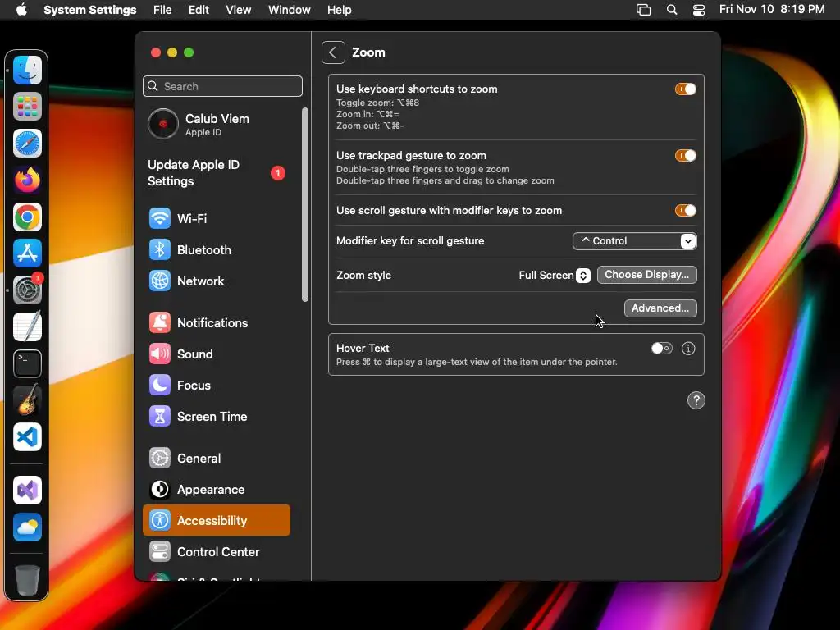840x630 pixels.
Task: Go back from the Zoom pane
Action: (x=333, y=52)
